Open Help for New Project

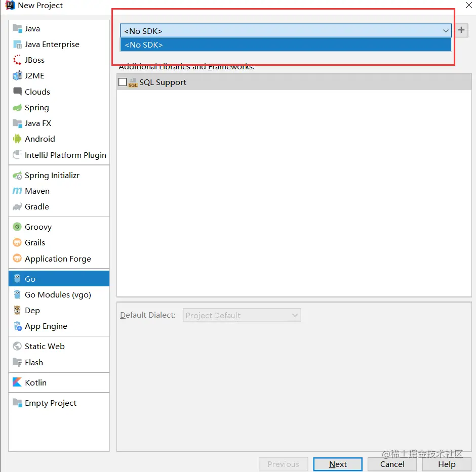tap(446, 464)
